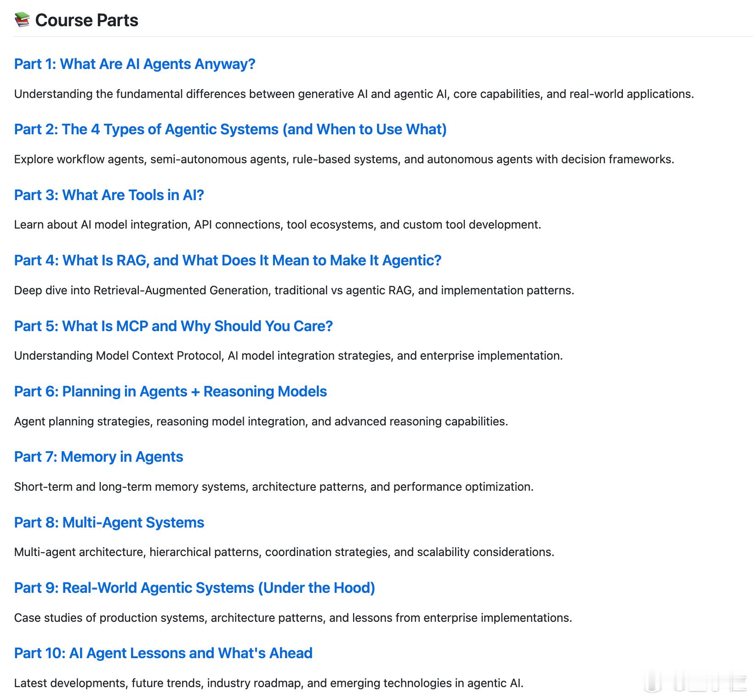Open Part 1: What Are AI Agents Anyway?
This screenshot has width=753, height=700.
[135, 64]
